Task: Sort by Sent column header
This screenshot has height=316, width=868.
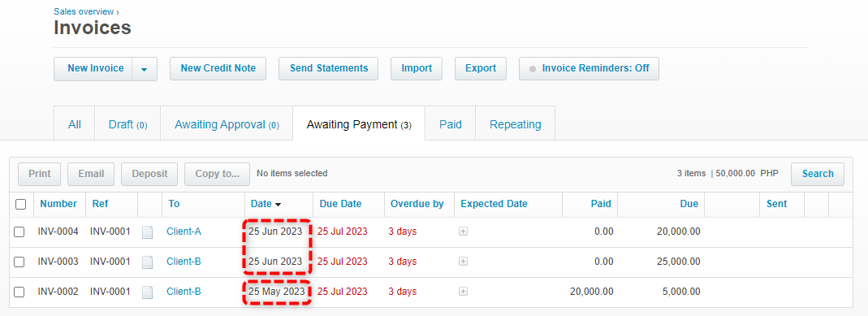Action: pos(777,204)
